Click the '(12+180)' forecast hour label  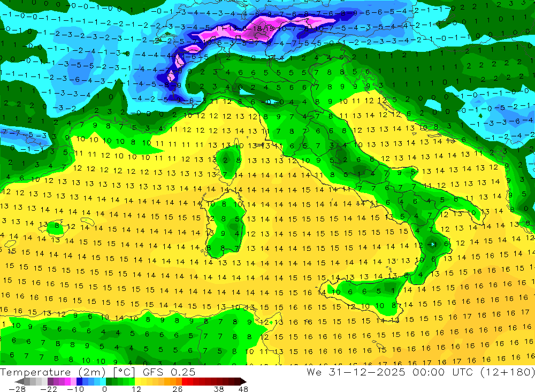(x=508, y=372)
